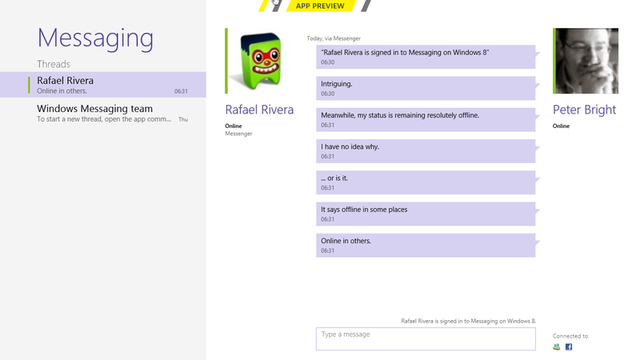
Task: Click the quoted 'signed in to Messaging' message
Action: coord(426,57)
